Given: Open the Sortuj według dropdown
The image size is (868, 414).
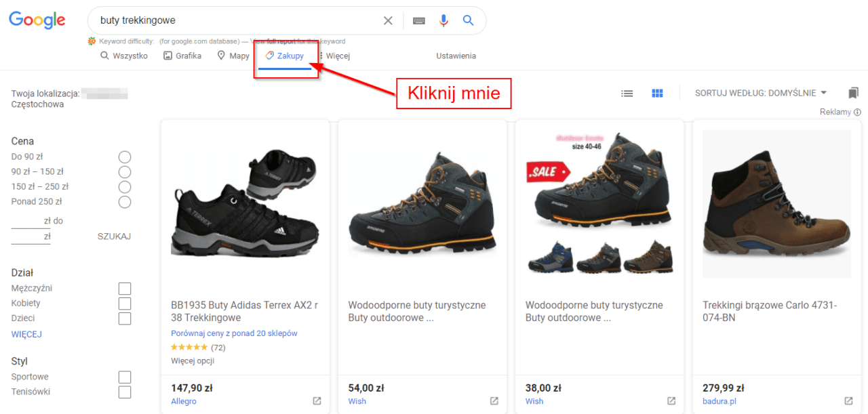Looking at the screenshot, I should coord(761,93).
